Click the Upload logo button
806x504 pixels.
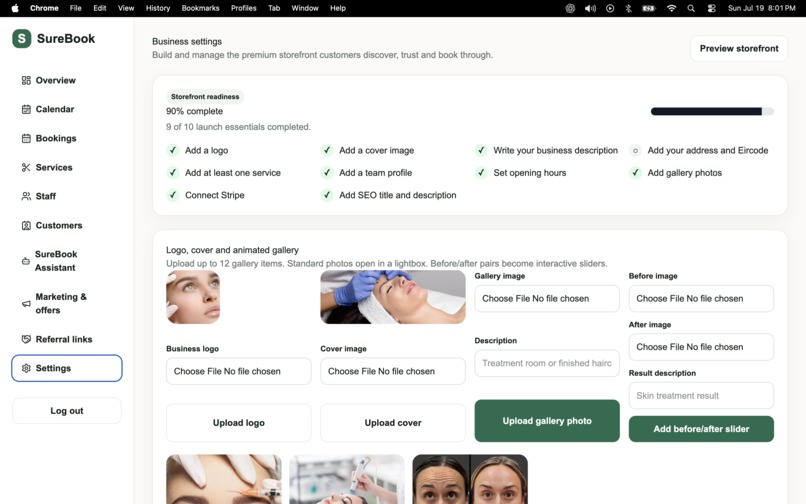239,423
